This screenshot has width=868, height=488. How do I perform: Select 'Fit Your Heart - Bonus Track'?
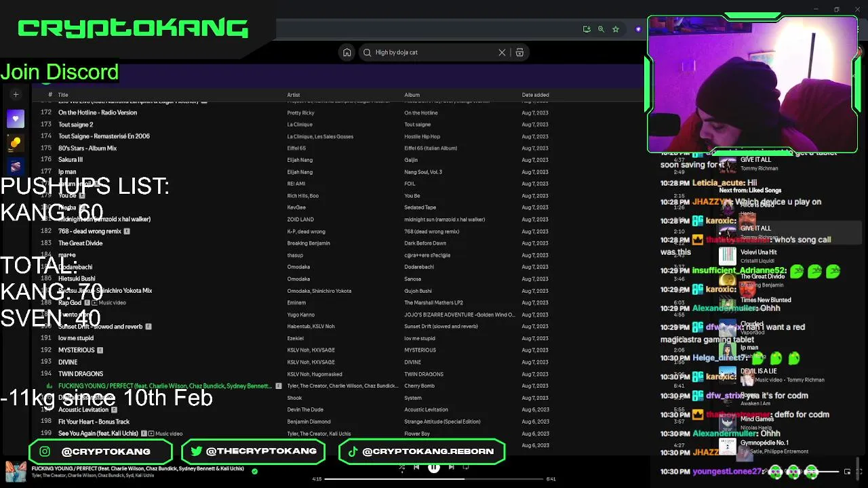click(x=94, y=422)
